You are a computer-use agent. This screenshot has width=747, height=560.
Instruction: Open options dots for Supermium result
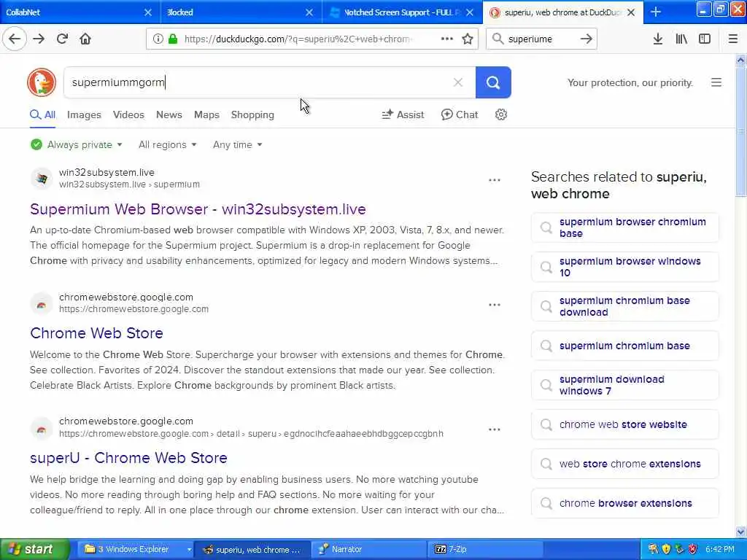coord(495,180)
